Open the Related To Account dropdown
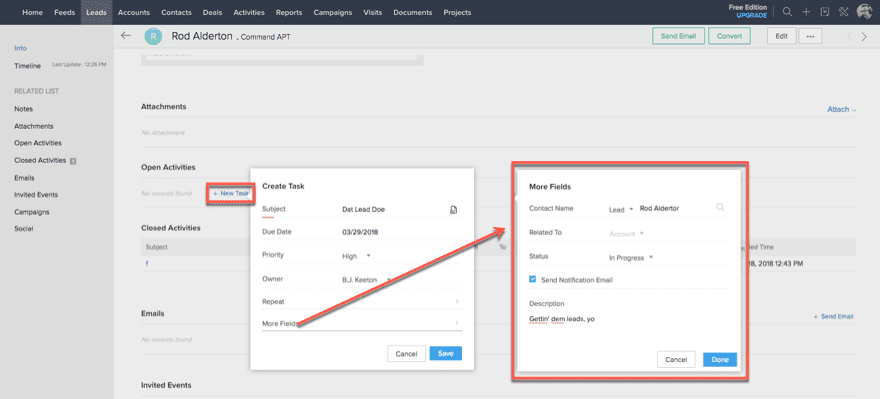Viewport: 880px width, 399px height. (626, 233)
